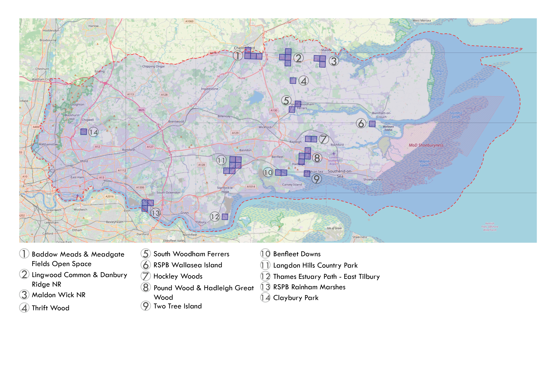Click the 'Chipping Ongar' map label

(x=153, y=66)
